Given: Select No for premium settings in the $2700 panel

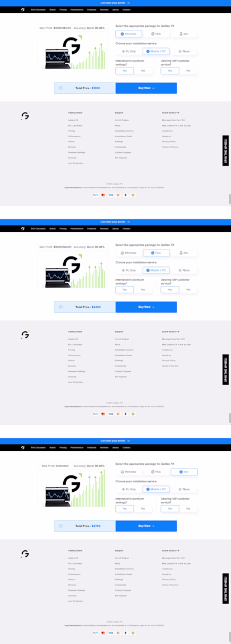Looking at the screenshot, I should 143,508.
